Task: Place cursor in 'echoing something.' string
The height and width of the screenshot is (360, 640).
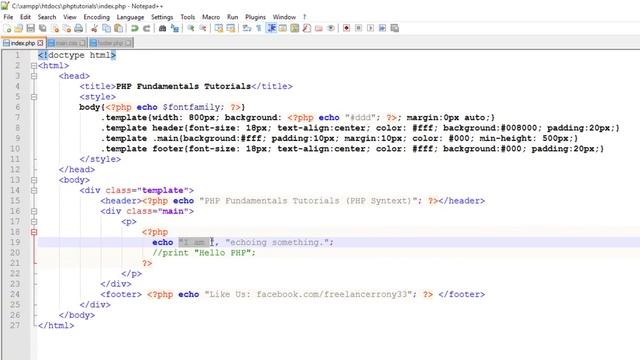Action: (x=277, y=242)
